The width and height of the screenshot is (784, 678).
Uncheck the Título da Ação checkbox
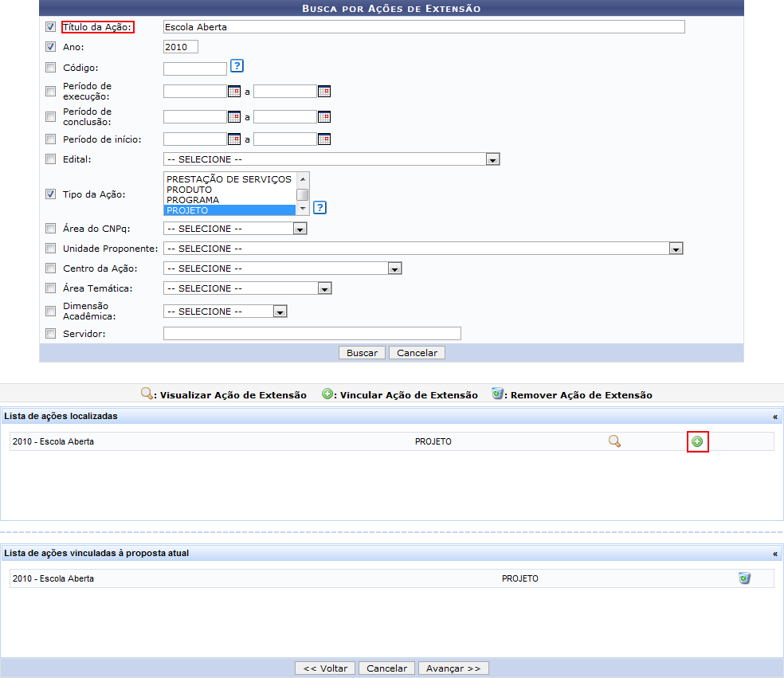coord(51,27)
